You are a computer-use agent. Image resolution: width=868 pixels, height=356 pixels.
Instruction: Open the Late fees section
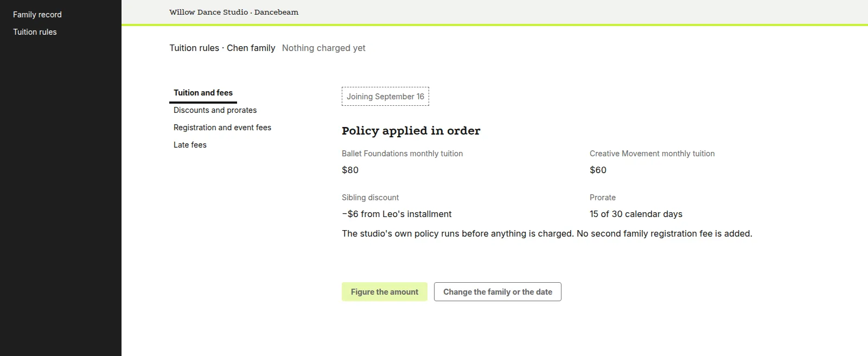[x=190, y=145]
